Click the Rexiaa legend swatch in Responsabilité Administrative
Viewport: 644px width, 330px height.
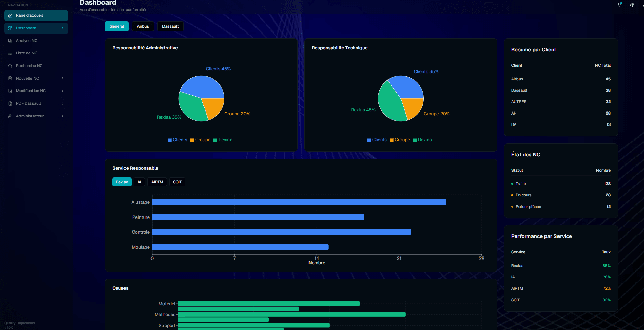pos(215,140)
